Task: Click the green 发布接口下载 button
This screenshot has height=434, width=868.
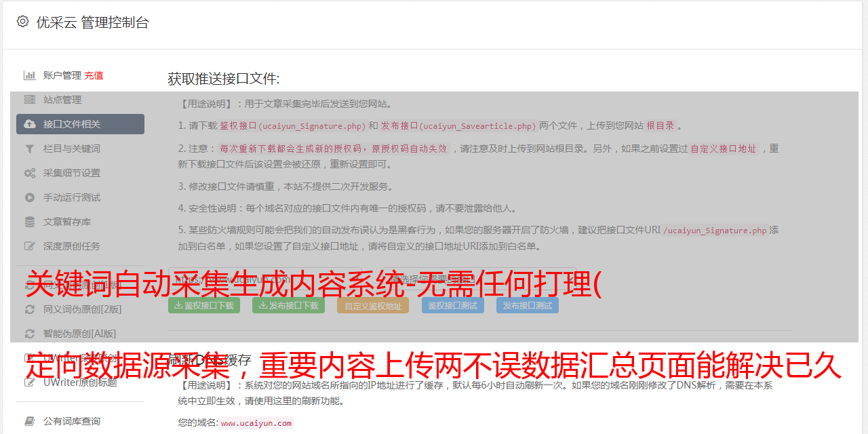Action: pos(288,305)
